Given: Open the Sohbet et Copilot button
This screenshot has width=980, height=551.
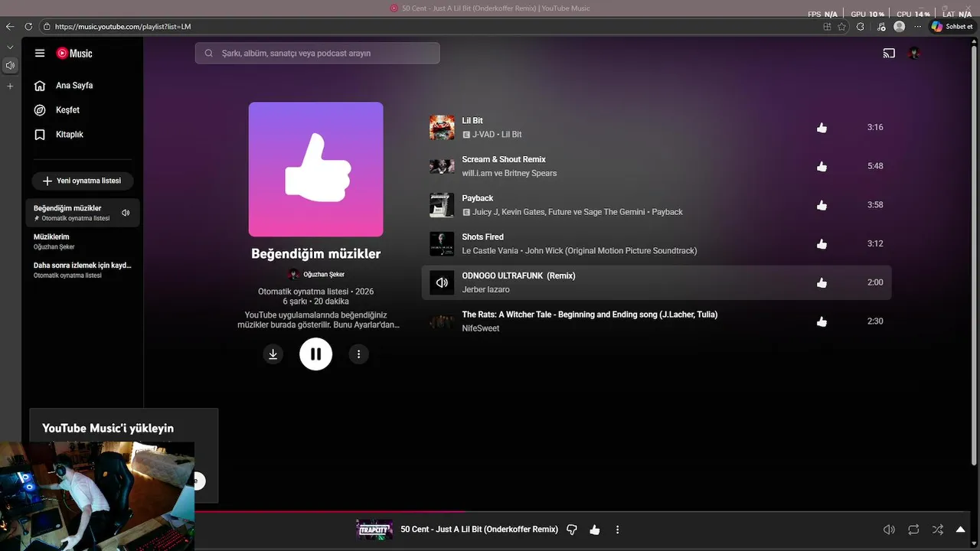Looking at the screenshot, I should tap(952, 27).
